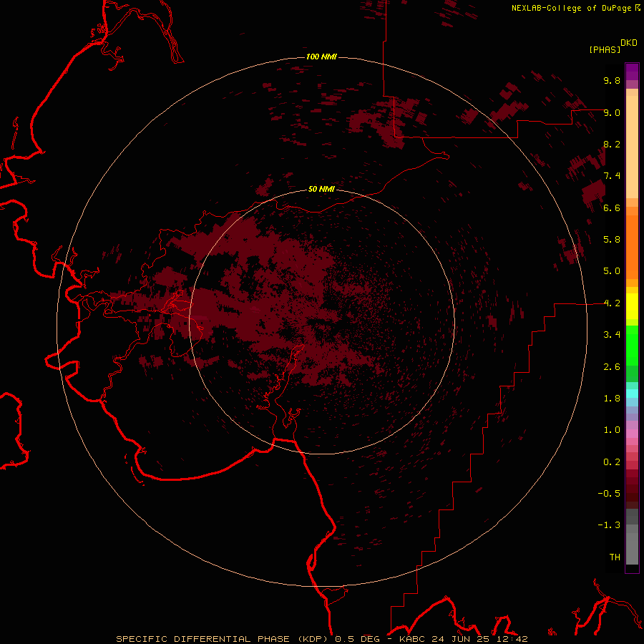
Task: Click the TH label on the color scale
Action: tap(615, 557)
